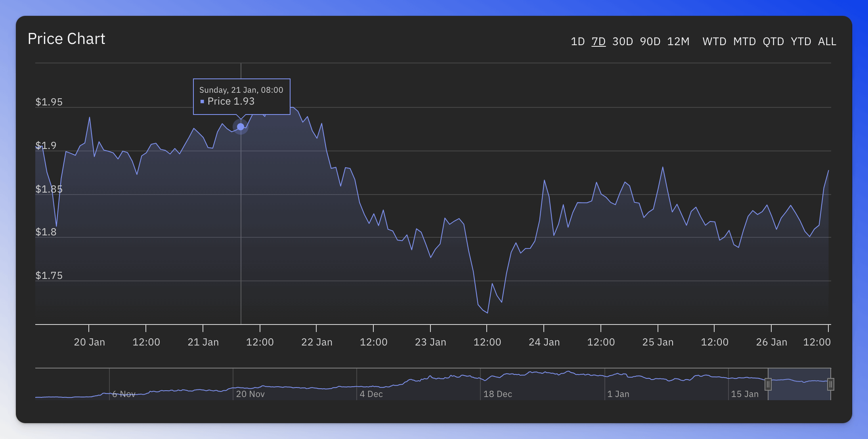The height and width of the screenshot is (439, 868).
Task: Select WTD week-to-date range
Action: [x=714, y=42]
